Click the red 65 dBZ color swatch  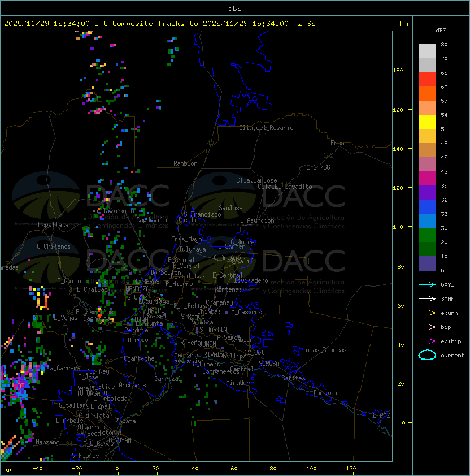coord(427,79)
